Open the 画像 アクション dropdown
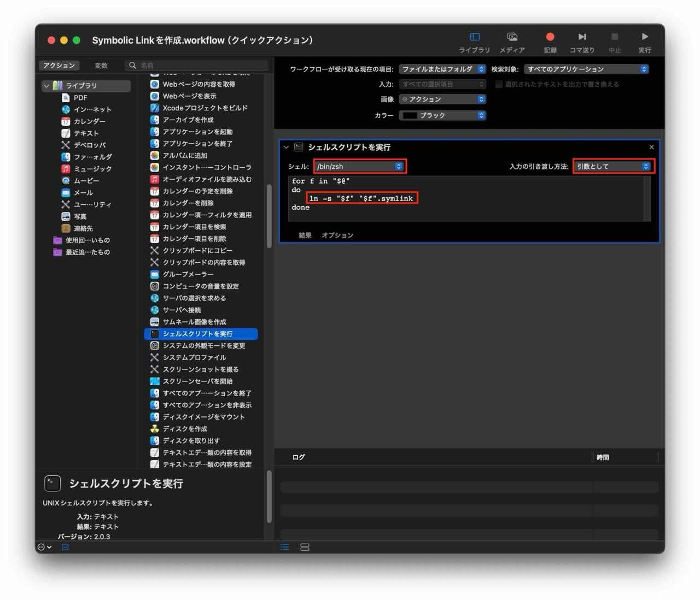 tap(442, 99)
